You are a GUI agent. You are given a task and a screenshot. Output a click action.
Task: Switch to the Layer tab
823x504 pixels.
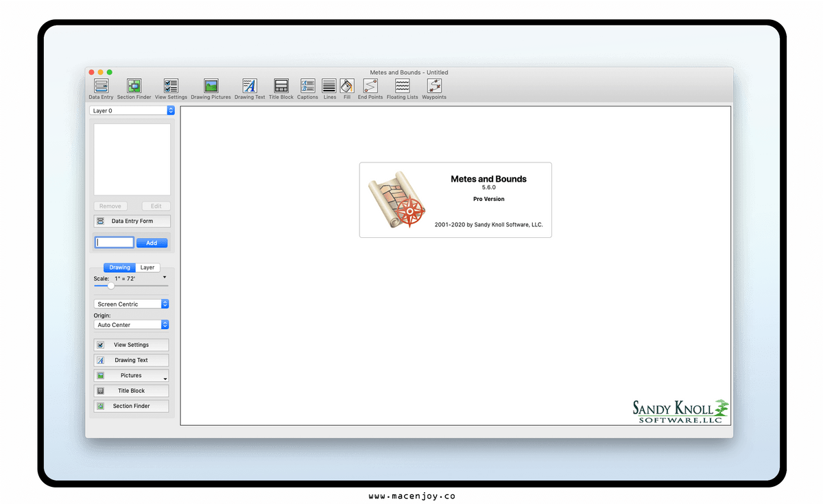[147, 267]
